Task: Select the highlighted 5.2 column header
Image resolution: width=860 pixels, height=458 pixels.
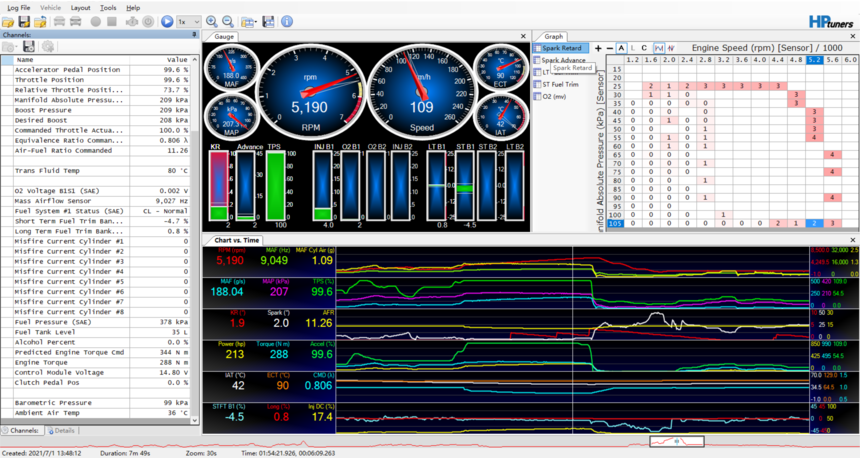Action: click(x=814, y=60)
